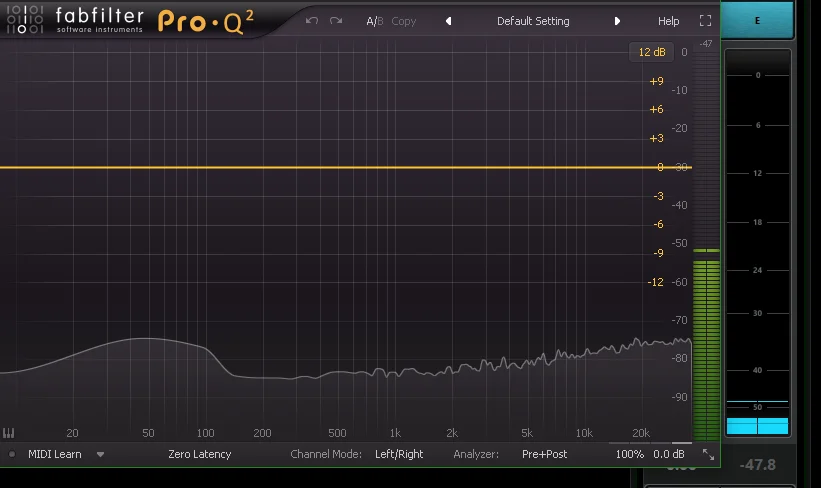Go to the previous preset arrow

pyautogui.click(x=448, y=21)
